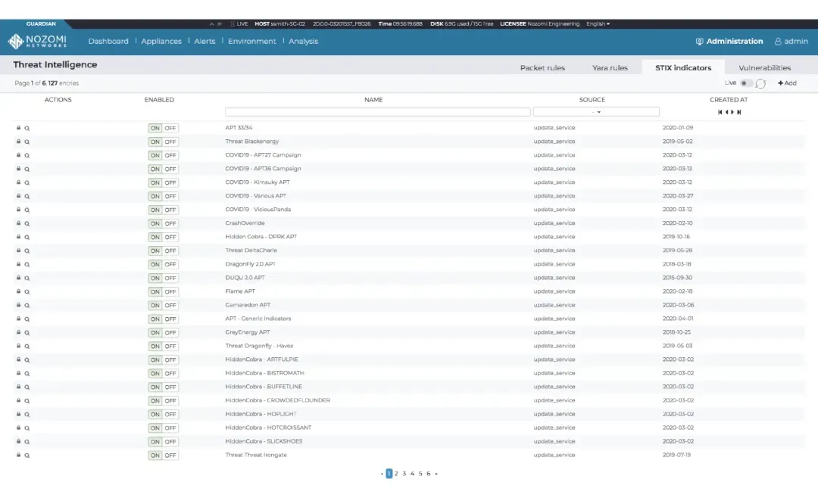Set DragonFly 2.0 APT toggle to OFF

coord(172,264)
